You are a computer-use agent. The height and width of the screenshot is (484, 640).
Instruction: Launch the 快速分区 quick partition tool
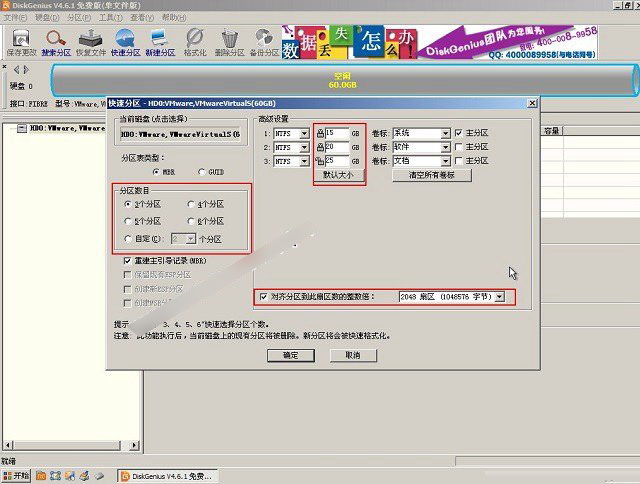[x=125, y=43]
